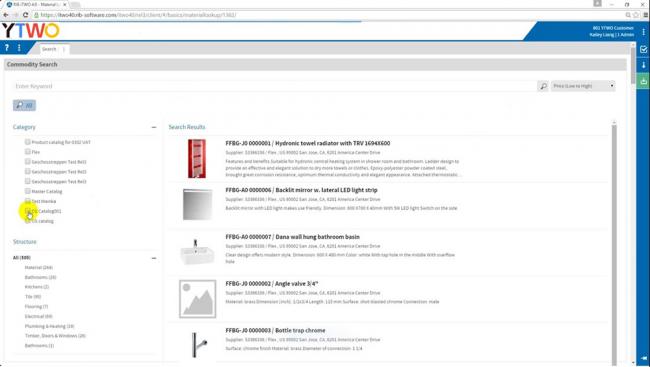Go back with the browser back arrow
The image size is (650, 367).
(x=6, y=15)
